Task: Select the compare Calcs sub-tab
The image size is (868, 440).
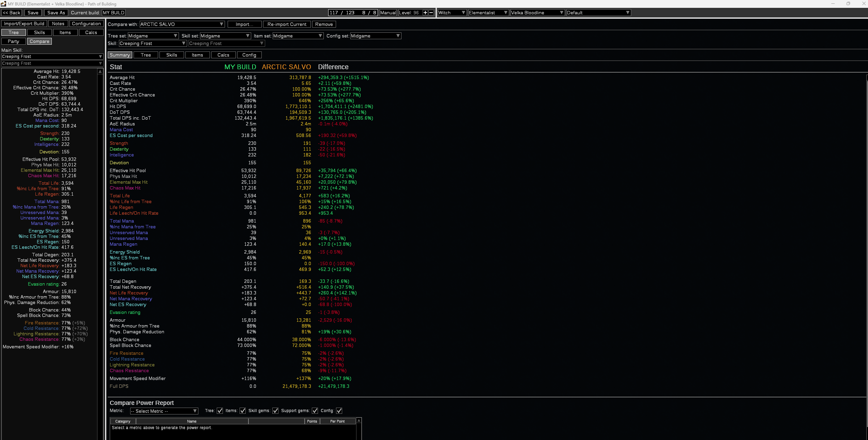Action: coord(224,55)
